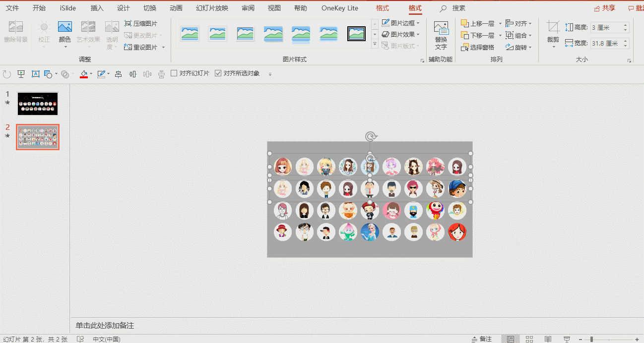
Task: Switch to slide sorter view
Action: pos(529,339)
